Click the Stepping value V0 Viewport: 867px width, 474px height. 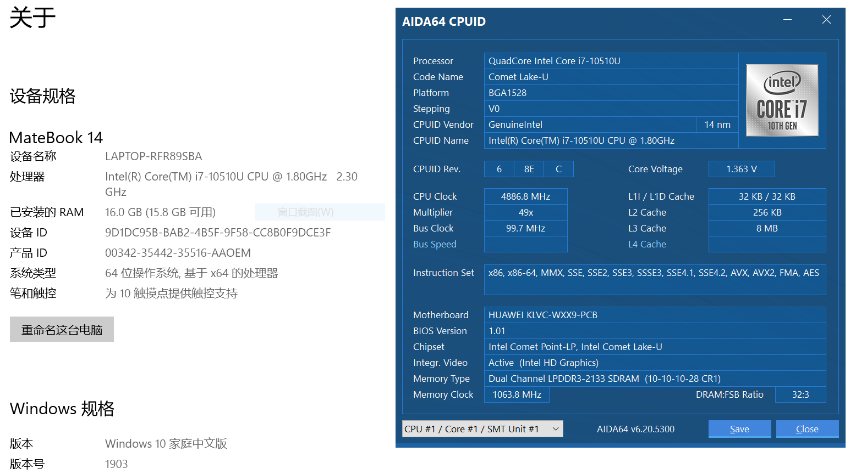click(x=610, y=109)
